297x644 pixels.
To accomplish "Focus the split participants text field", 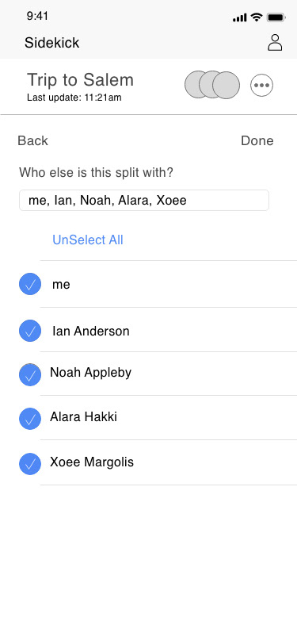I will point(144,201).
